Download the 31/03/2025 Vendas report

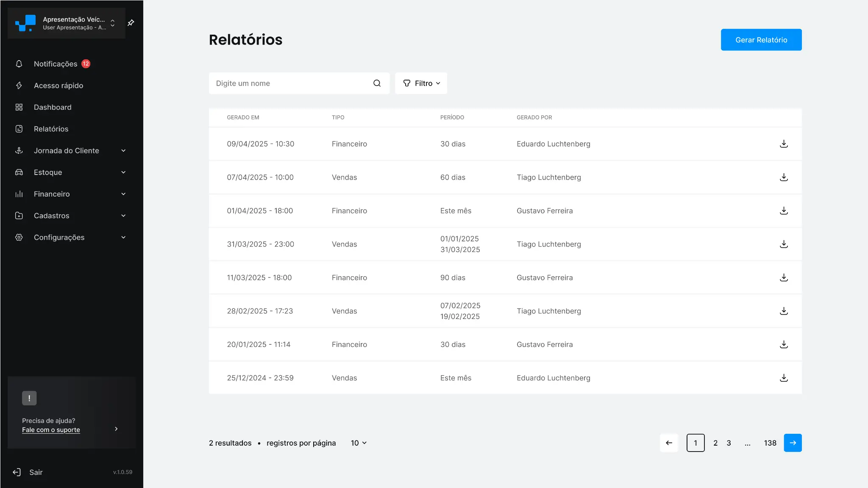click(x=784, y=244)
